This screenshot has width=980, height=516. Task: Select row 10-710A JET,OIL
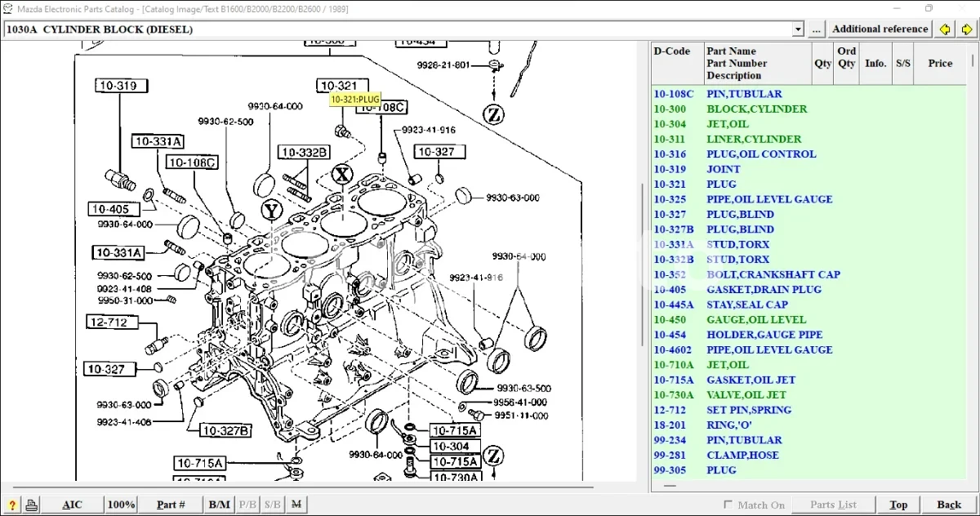808,365
